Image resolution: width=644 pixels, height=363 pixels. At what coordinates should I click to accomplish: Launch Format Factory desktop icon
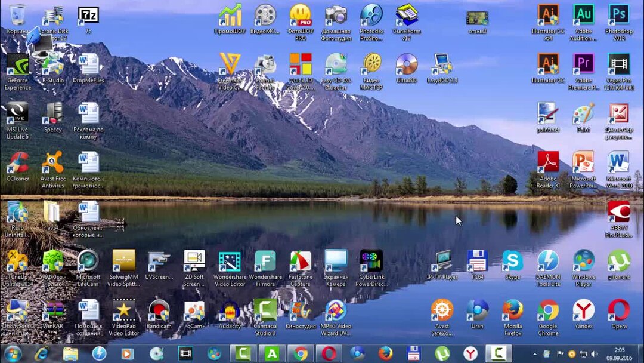[x=265, y=72]
